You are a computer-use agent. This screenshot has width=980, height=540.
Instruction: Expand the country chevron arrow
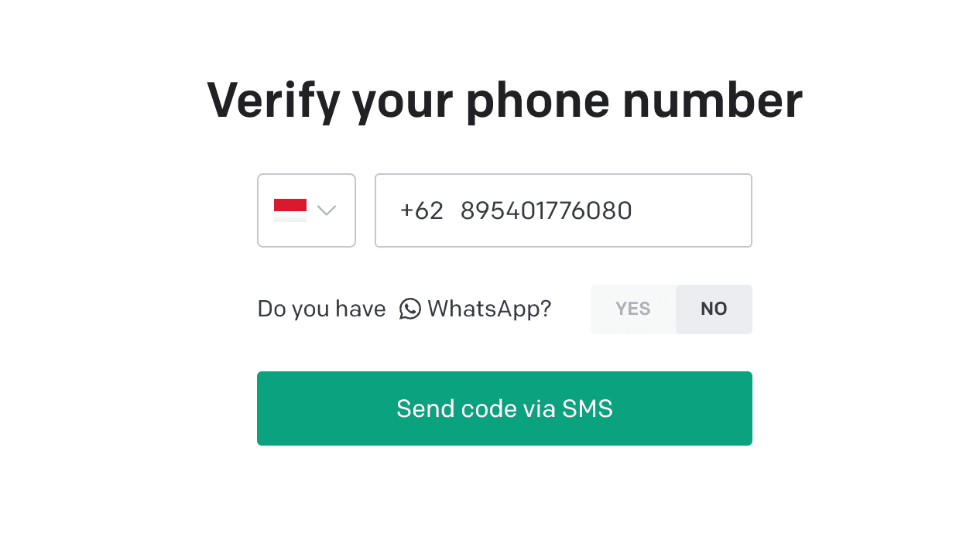click(x=327, y=210)
